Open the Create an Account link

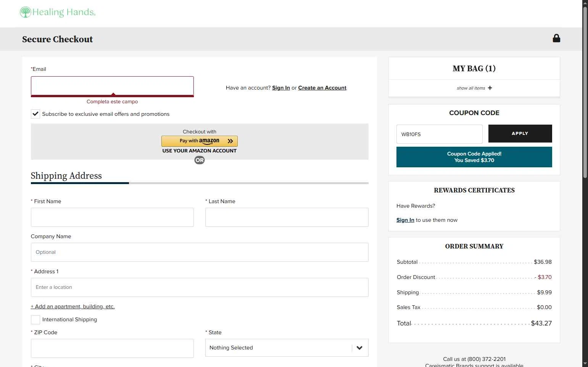322,88
